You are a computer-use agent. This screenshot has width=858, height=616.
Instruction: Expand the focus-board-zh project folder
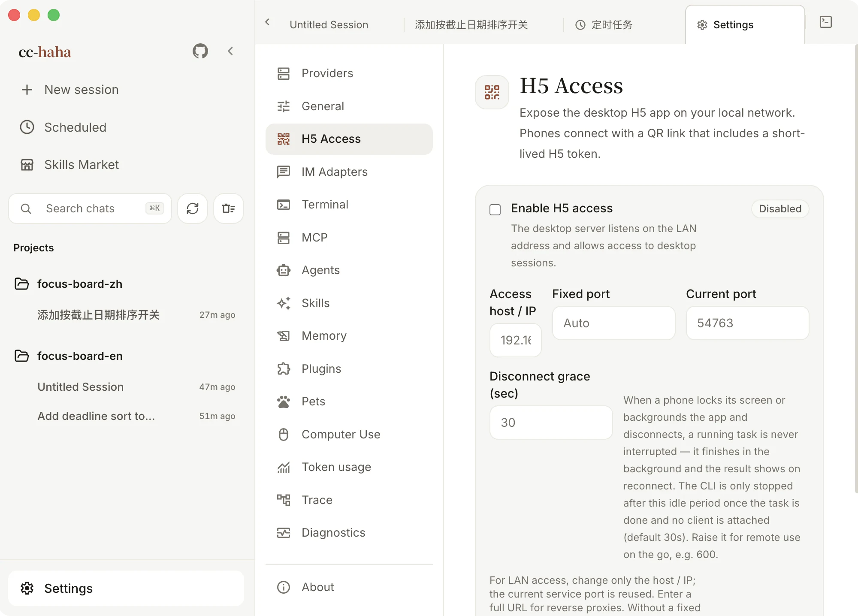point(69,284)
